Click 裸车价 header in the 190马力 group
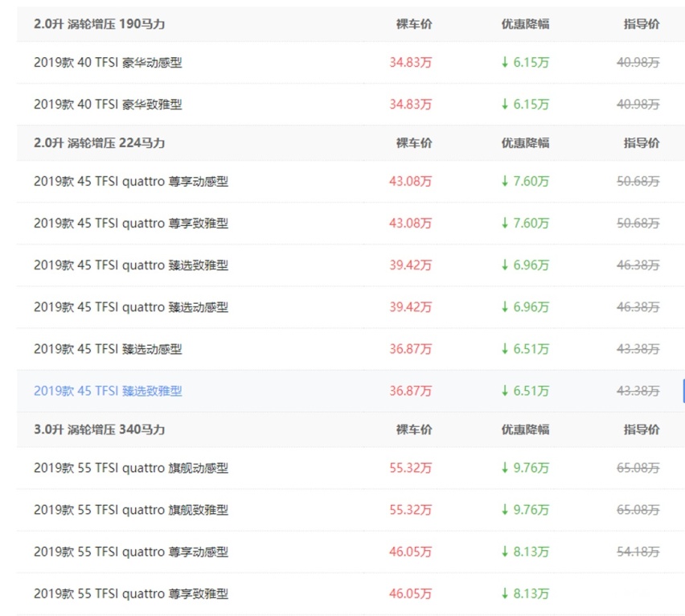 pos(414,24)
